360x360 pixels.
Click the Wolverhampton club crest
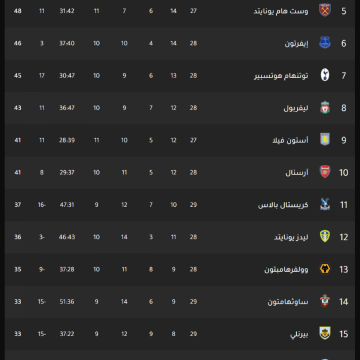click(x=325, y=269)
